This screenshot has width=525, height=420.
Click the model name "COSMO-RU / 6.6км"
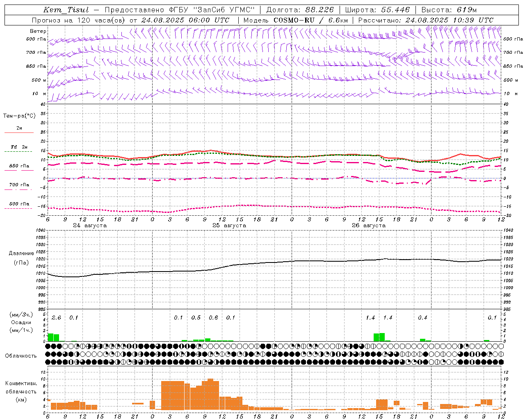pos(310,20)
